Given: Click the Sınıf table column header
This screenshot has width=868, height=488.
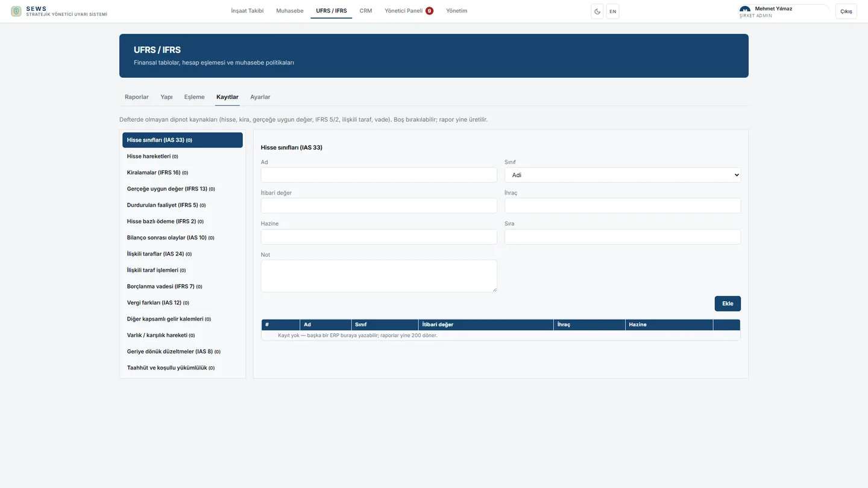Looking at the screenshot, I should (x=385, y=325).
